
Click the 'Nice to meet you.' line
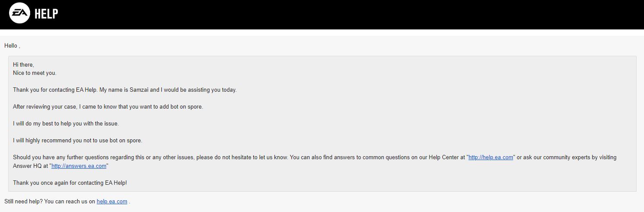coord(35,73)
